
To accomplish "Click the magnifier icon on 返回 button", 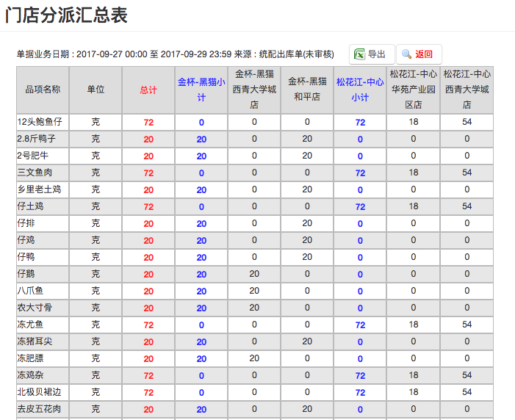I will pyautogui.click(x=406, y=54).
